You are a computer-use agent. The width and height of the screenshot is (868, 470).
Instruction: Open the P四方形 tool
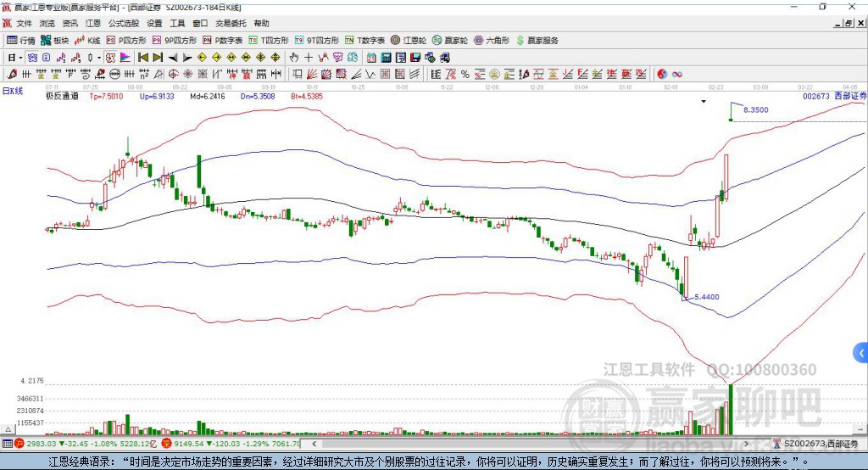coord(126,41)
